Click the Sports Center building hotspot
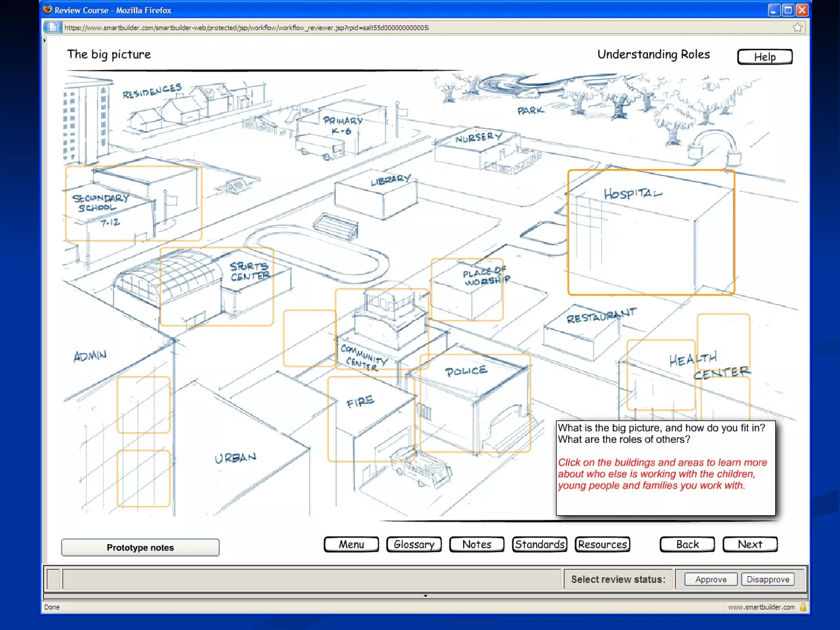Image resolution: width=840 pixels, height=630 pixels. tap(217, 286)
